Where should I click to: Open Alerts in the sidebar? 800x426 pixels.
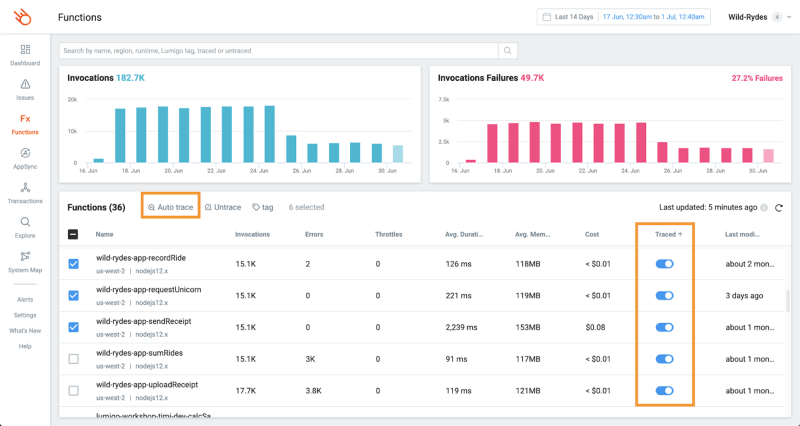[x=25, y=299]
